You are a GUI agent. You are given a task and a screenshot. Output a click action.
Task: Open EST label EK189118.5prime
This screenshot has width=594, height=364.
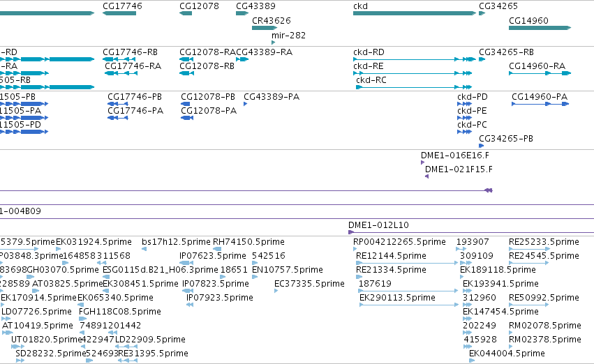pyautogui.click(x=498, y=269)
